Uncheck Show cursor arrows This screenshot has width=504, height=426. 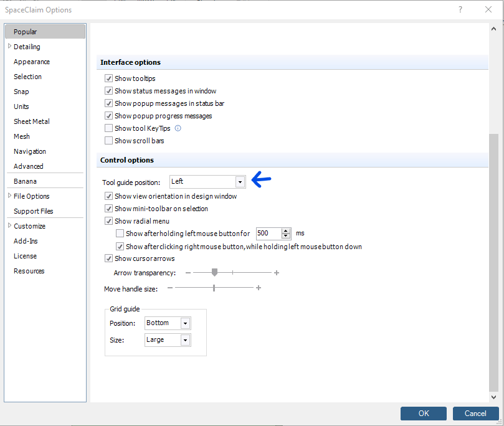(x=108, y=258)
